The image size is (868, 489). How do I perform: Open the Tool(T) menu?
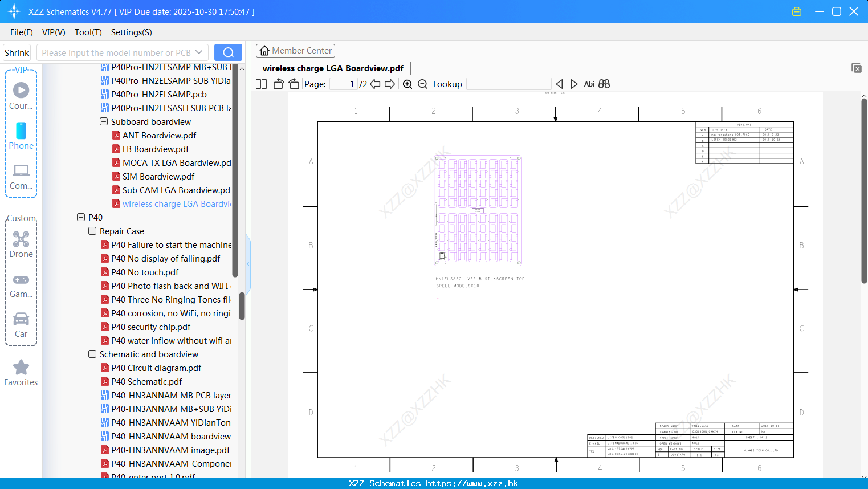88,32
